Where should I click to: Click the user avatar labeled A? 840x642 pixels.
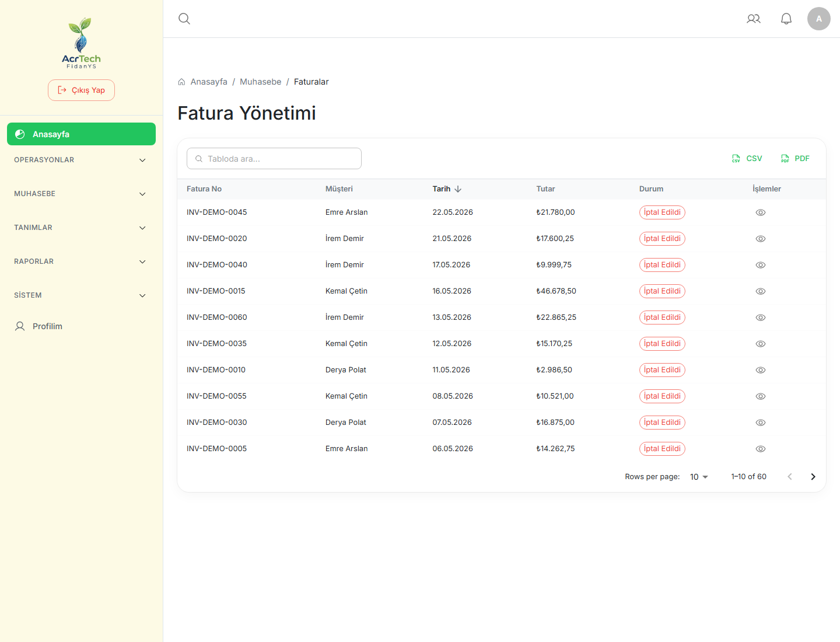(x=819, y=19)
